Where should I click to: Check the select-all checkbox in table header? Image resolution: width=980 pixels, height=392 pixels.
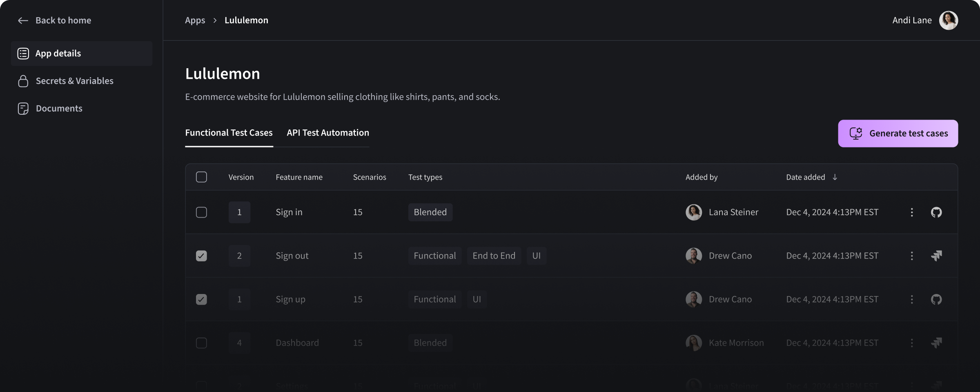click(201, 177)
